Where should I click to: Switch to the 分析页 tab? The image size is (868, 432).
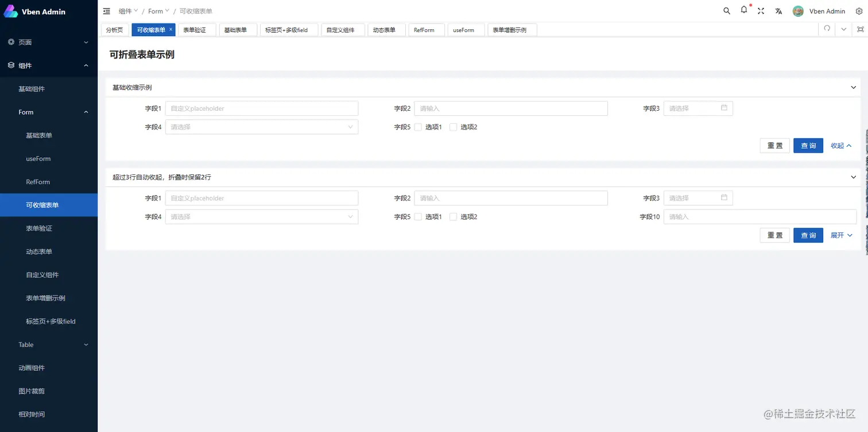[114, 29]
